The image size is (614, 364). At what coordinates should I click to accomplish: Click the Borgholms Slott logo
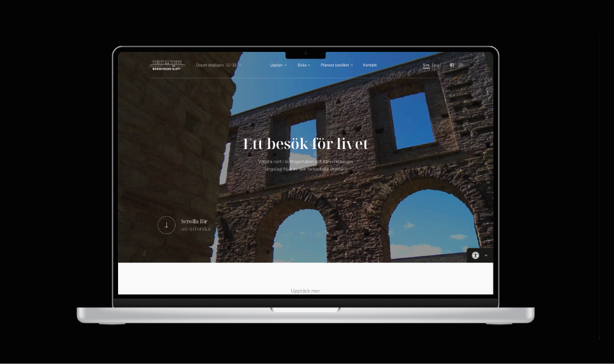point(167,65)
